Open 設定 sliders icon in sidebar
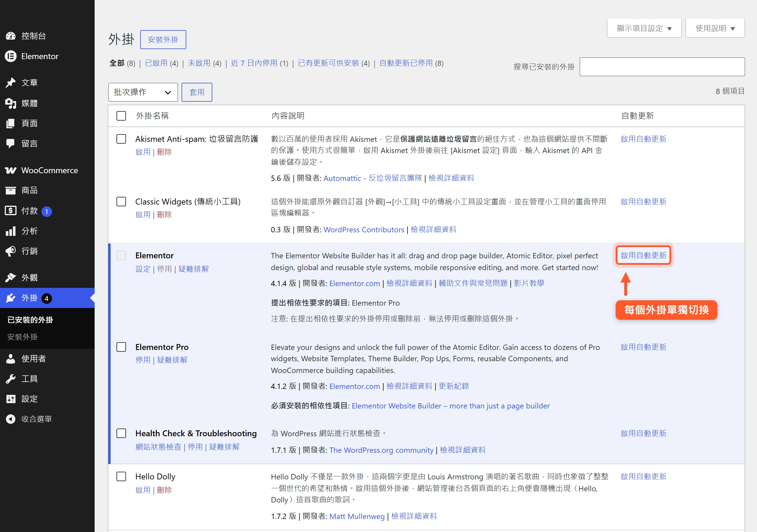 [11, 399]
